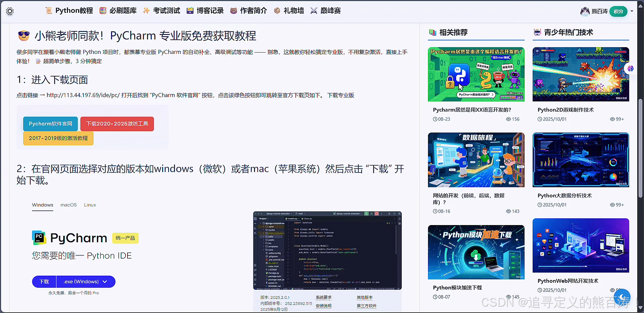Open Pycharm居然是用XX语言开发的 thumbnail
Image resolution: width=644 pixels, height=313 pixels.
pos(476,74)
